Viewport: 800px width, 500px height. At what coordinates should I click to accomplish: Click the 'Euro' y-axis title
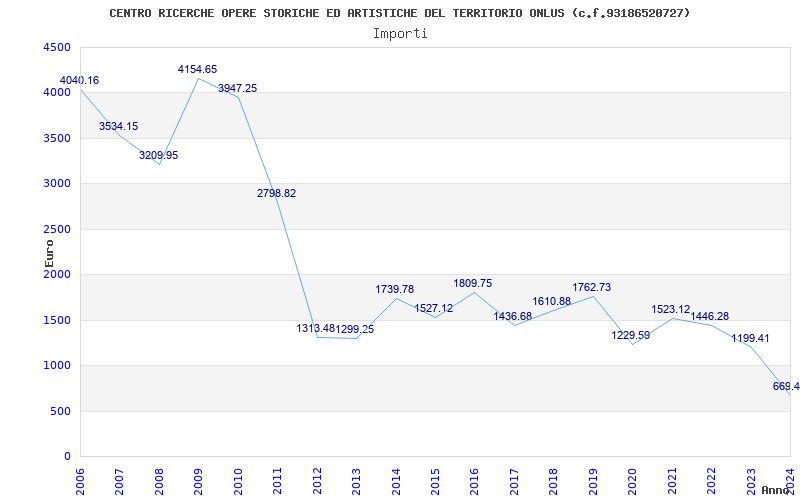coord(49,254)
